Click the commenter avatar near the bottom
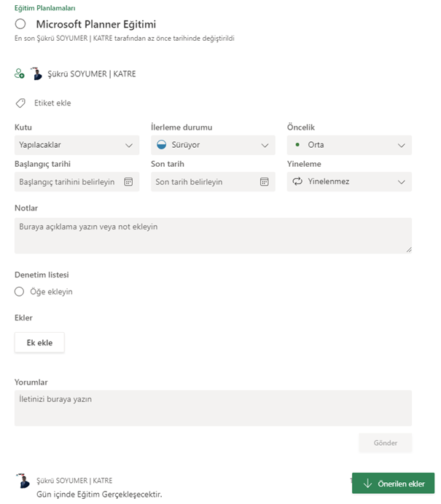 point(23,481)
